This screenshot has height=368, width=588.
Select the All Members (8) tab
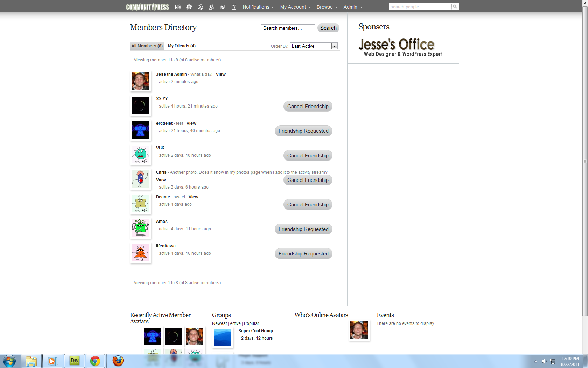(x=147, y=46)
